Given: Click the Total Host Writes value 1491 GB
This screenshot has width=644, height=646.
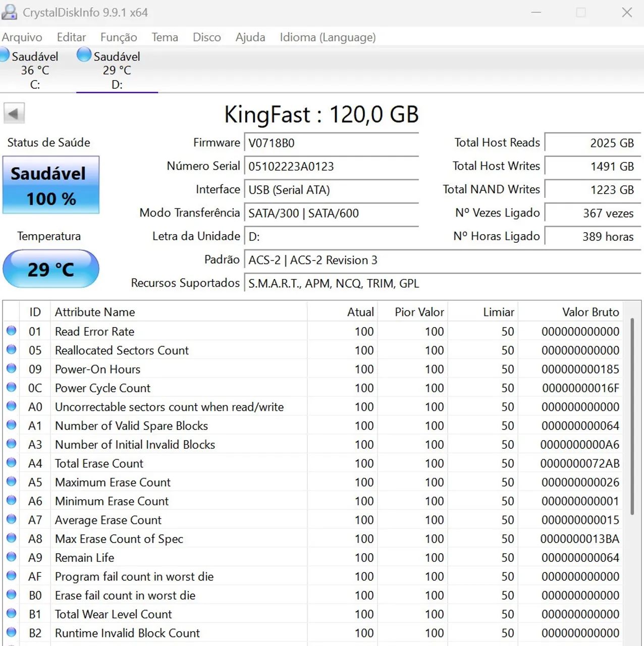Looking at the screenshot, I should click(x=593, y=166).
